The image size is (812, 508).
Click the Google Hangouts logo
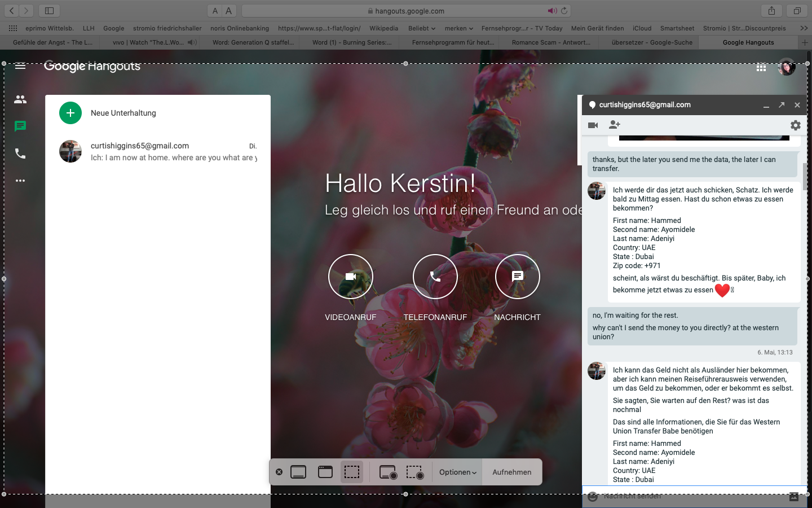click(92, 66)
